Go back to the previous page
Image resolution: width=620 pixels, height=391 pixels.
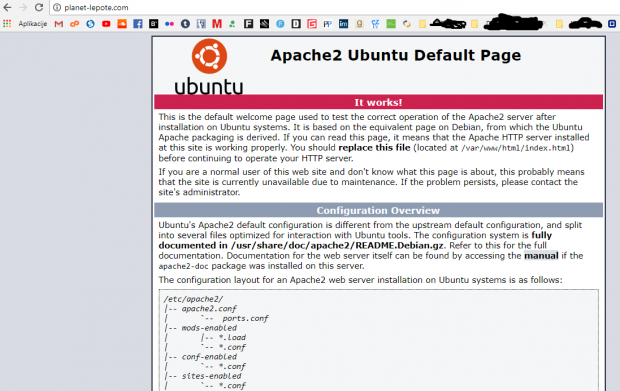(x=7, y=8)
